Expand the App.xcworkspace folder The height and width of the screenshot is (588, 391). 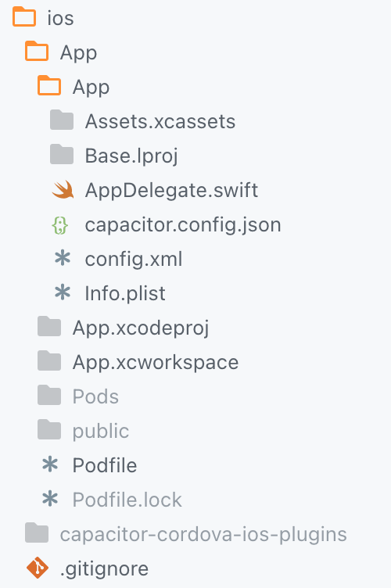click(x=138, y=362)
